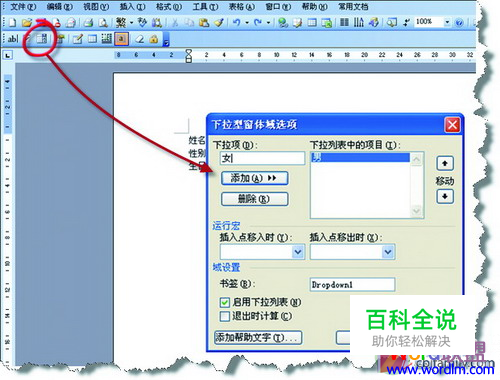Click the Insert Hyperlink globe icon

(x=283, y=23)
